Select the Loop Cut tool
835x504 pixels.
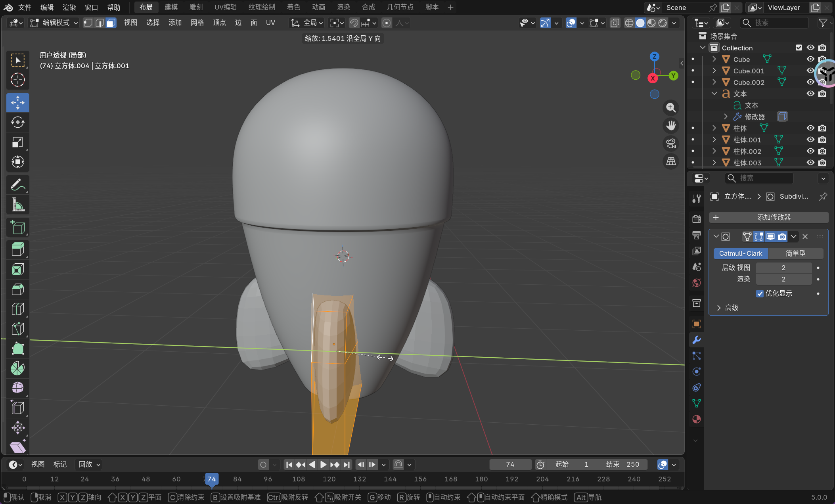17,309
